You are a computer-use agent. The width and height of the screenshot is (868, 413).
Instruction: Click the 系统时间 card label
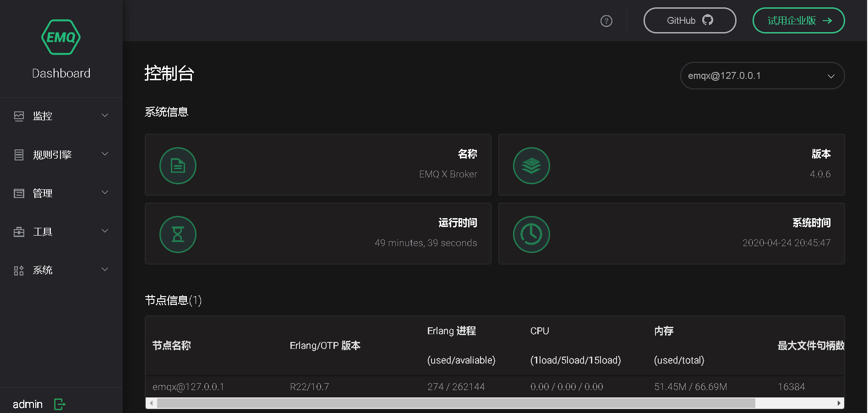click(812, 223)
